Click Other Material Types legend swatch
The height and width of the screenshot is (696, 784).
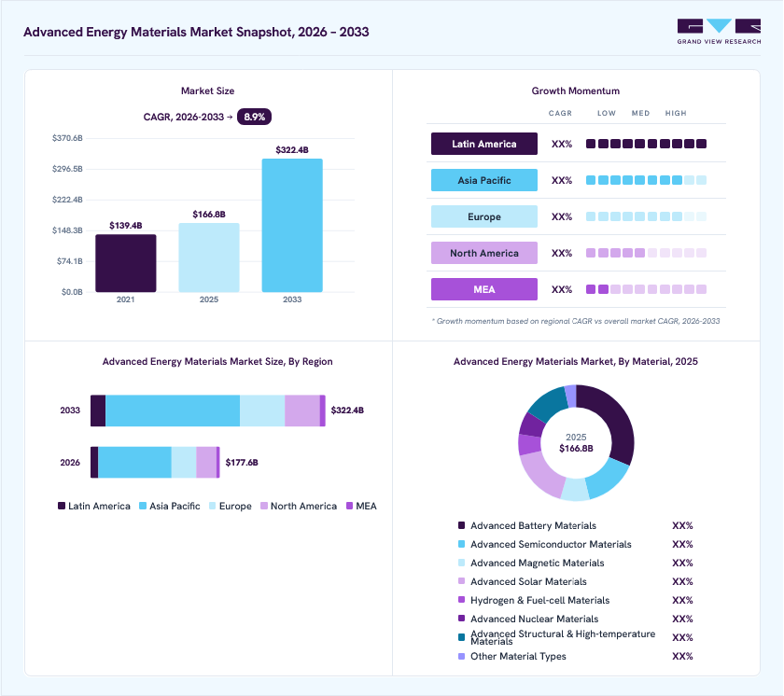click(461, 656)
